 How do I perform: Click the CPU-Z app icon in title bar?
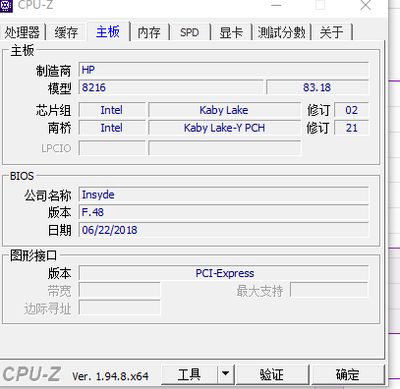[x=6, y=6]
